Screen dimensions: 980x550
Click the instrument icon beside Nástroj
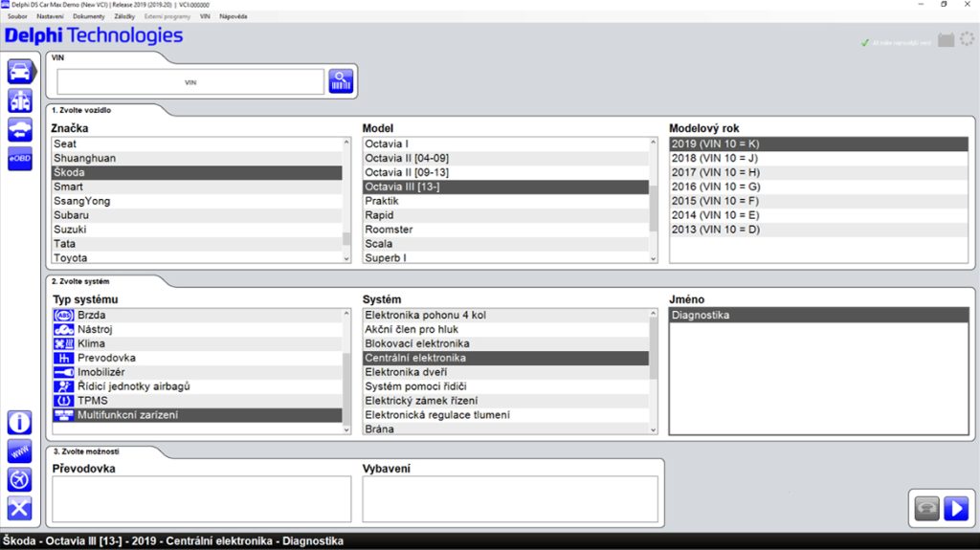(x=63, y=329)
